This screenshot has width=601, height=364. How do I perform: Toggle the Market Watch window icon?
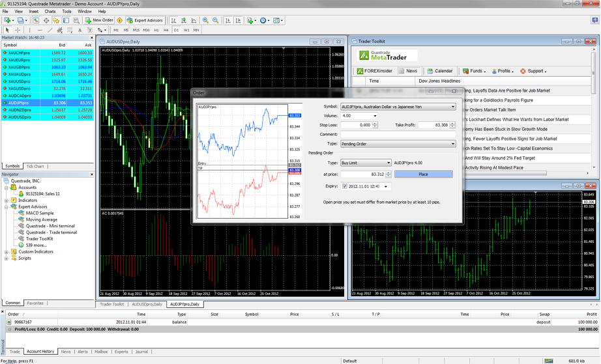point(36,20)
